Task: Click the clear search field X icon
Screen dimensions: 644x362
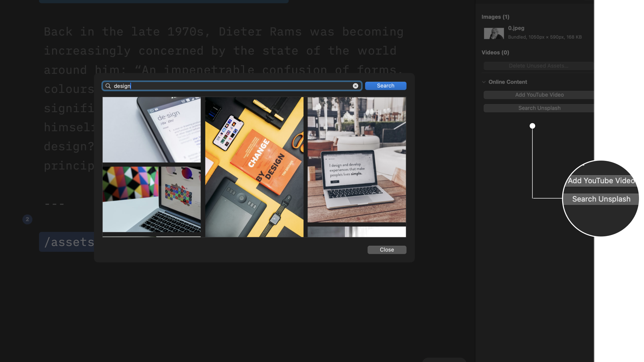Action: [x=356, y=86]
